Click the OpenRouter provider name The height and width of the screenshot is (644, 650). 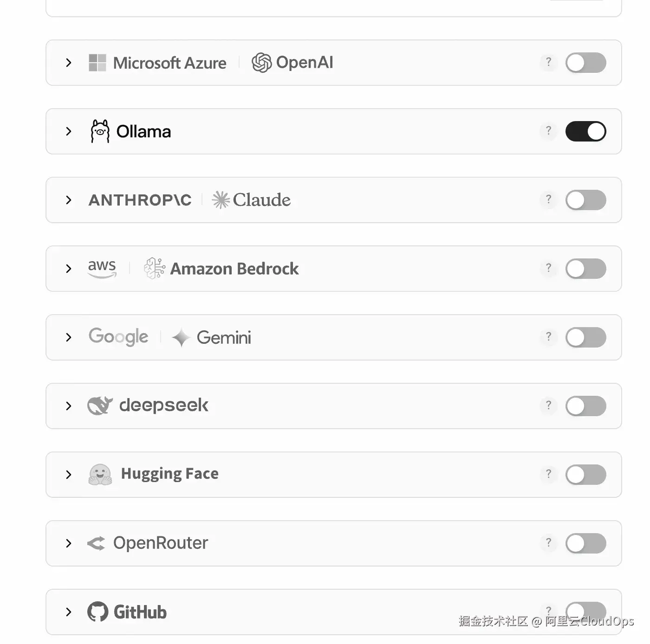click(161, 543)
